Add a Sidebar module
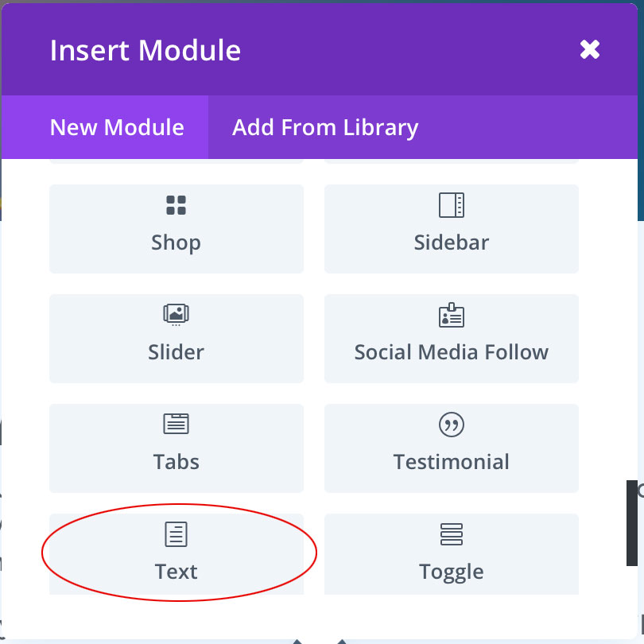 pyautogui.click(x=451, y=229)
